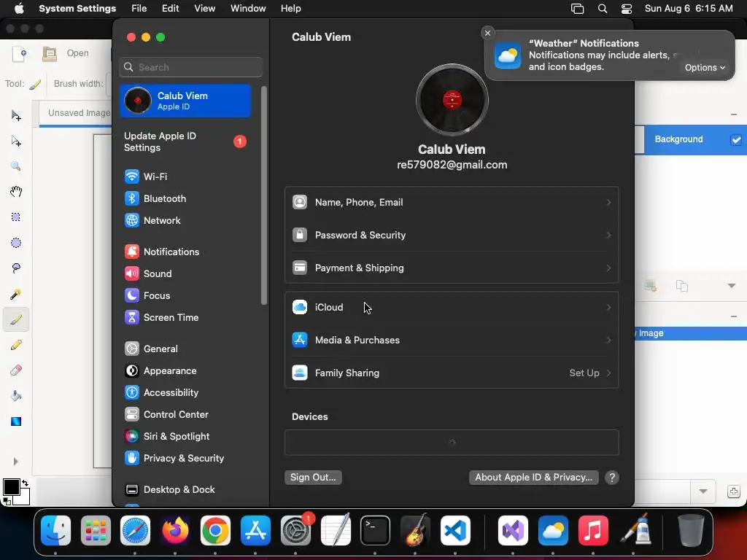747x560 pixels.
Task: Open Spotlight search in menu bar
Action: tap(602, 9)
